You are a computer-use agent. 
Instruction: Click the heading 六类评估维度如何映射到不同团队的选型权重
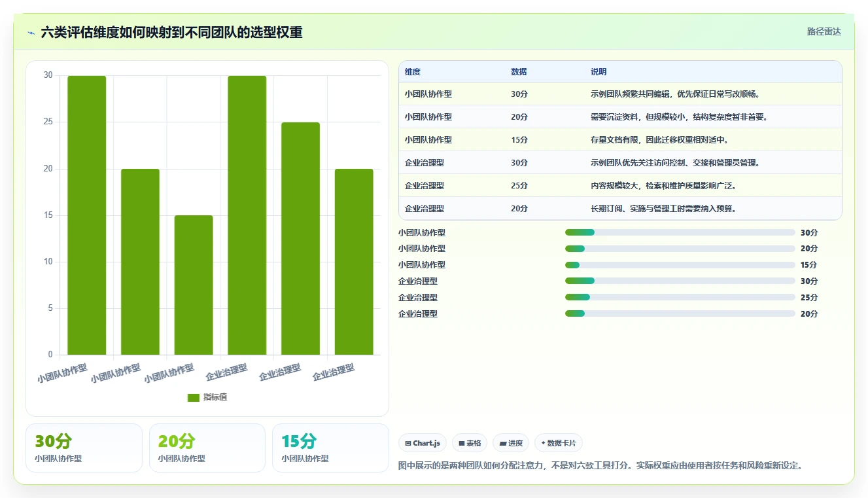[171, 33]
